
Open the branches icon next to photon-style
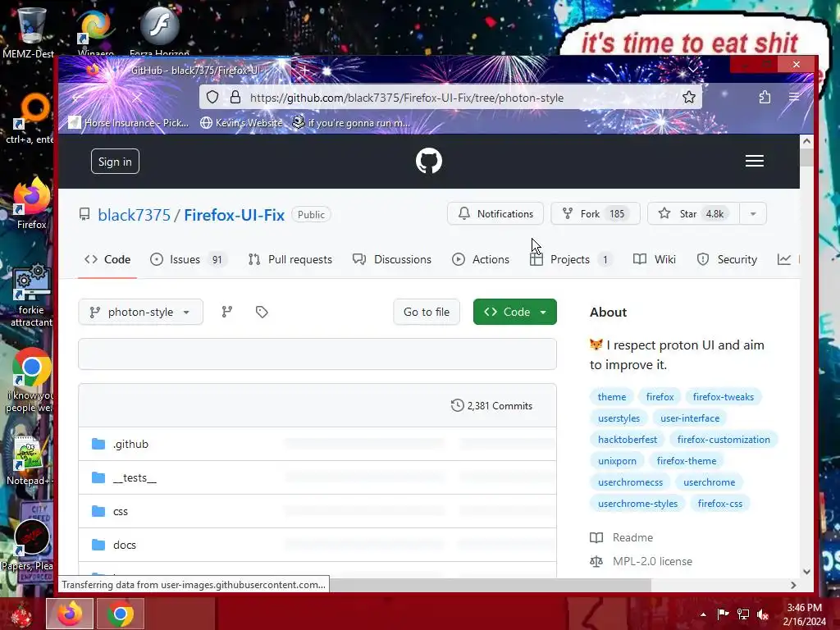click(227, 312)
